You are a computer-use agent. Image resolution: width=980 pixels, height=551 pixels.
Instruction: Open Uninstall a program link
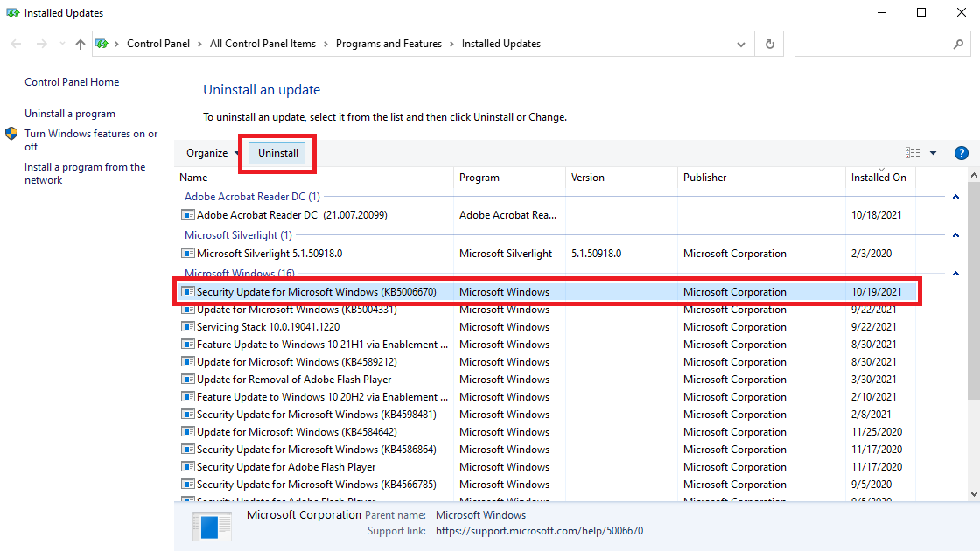(x=70, y=114)
